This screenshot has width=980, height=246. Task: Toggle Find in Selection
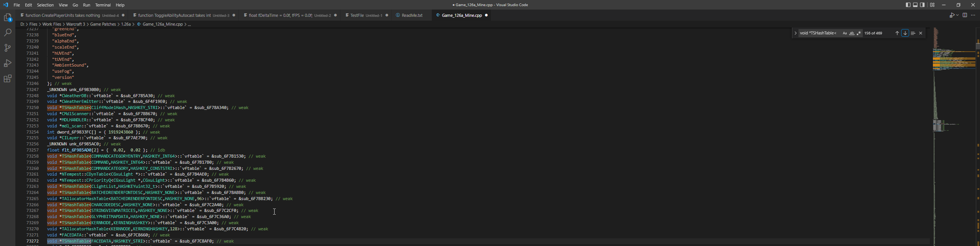click(x=913, y=33)
